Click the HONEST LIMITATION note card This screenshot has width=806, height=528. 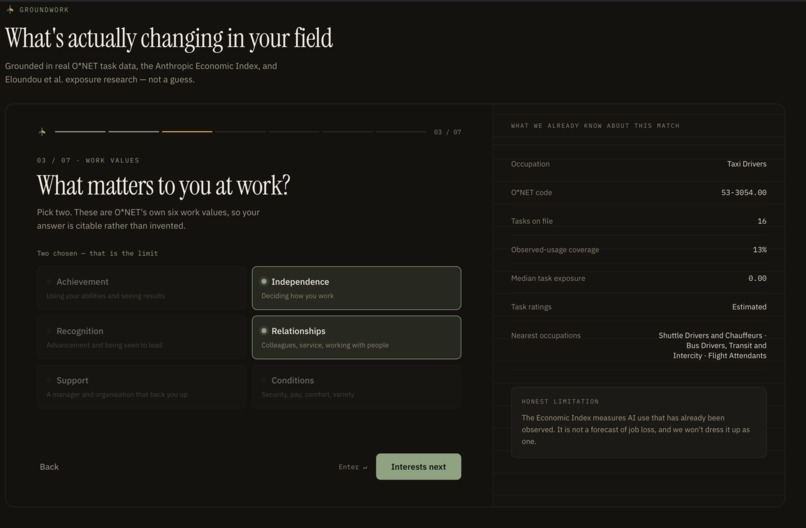(639, 422)
